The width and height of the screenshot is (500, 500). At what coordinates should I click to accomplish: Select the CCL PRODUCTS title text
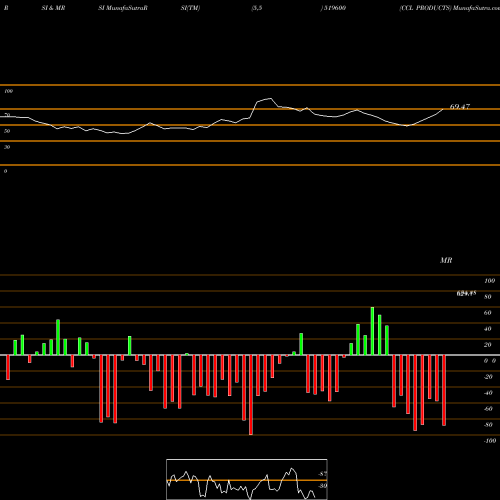click(x=425, y=8)
